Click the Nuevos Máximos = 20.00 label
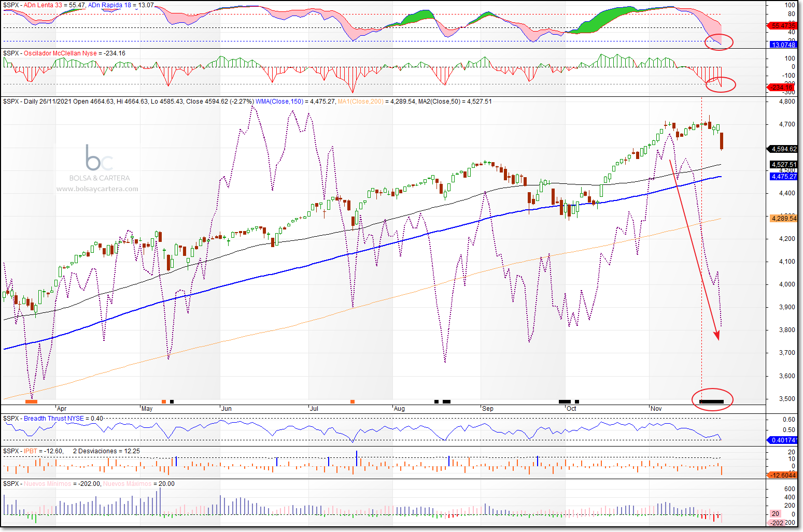 click(x=139, y=484)
